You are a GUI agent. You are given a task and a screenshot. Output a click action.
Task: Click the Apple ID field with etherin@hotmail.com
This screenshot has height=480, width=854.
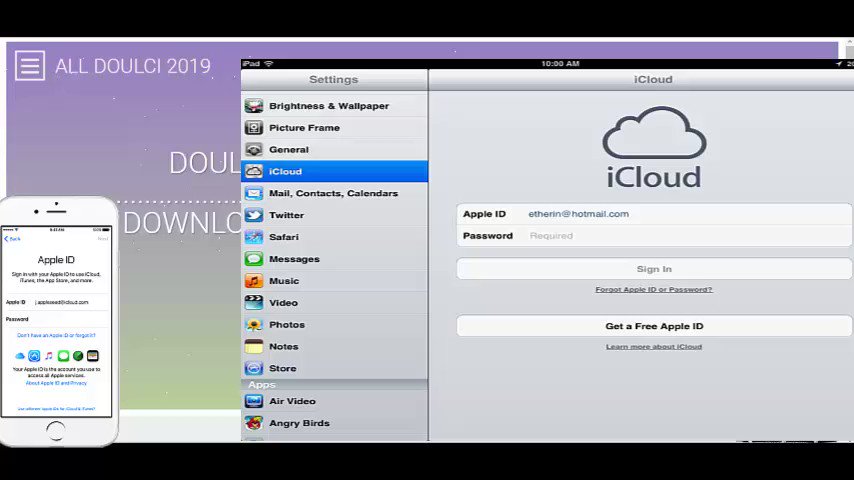click(x=654, y=214)
